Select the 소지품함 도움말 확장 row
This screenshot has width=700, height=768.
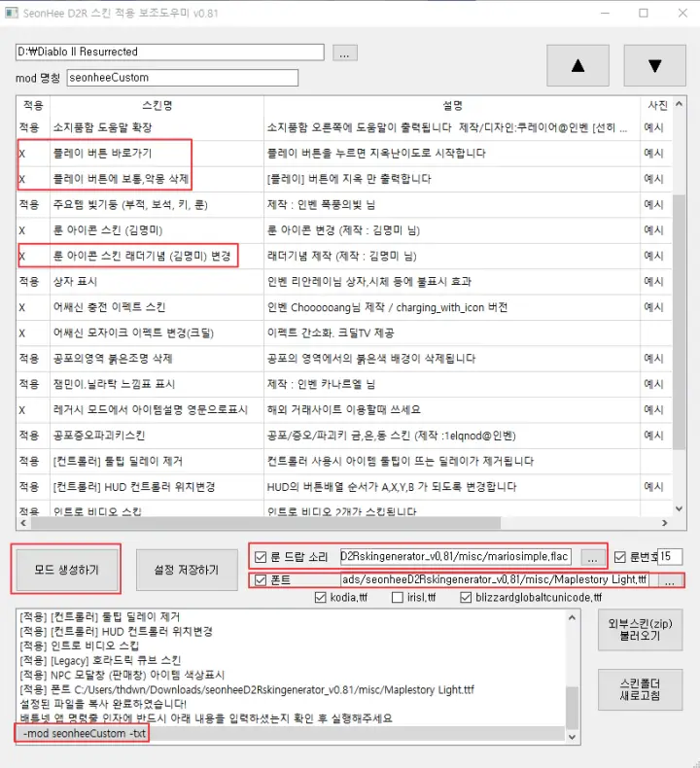pos(344,127)
